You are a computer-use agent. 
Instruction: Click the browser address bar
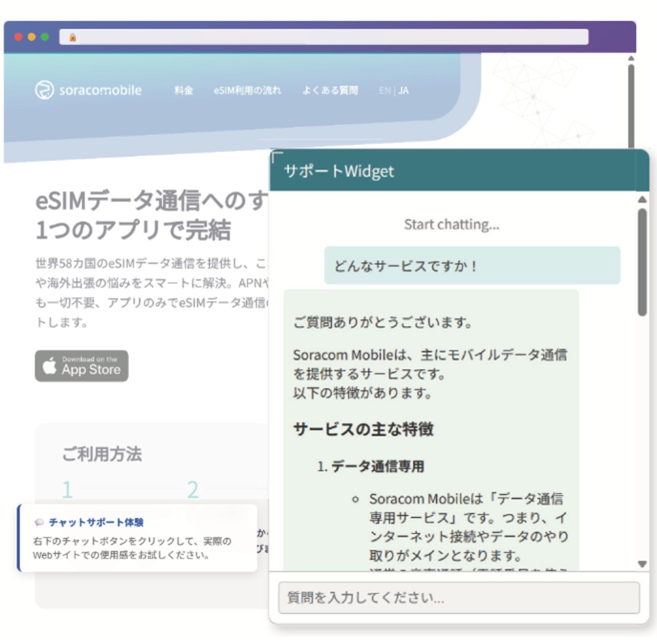coord(324,37)
